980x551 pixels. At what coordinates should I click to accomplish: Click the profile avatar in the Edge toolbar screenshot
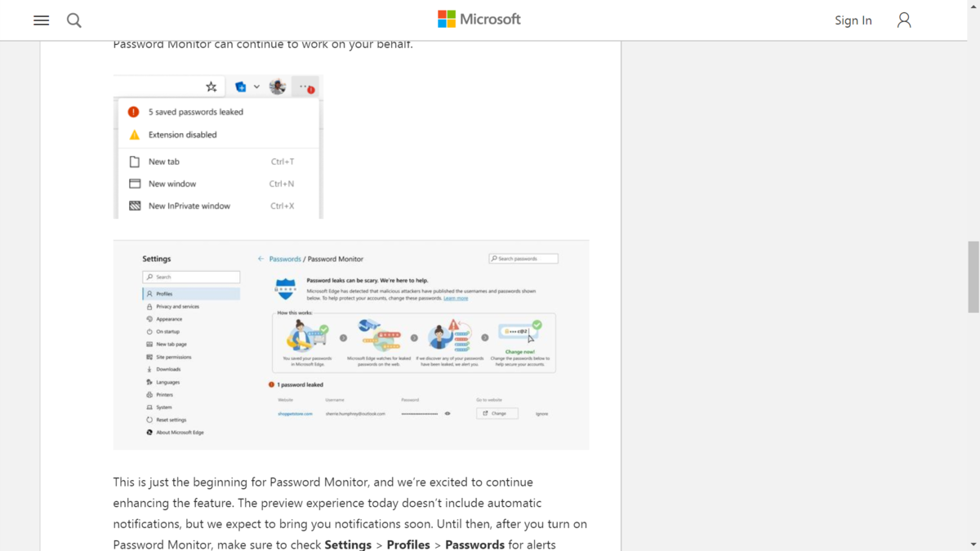[278, 87]
